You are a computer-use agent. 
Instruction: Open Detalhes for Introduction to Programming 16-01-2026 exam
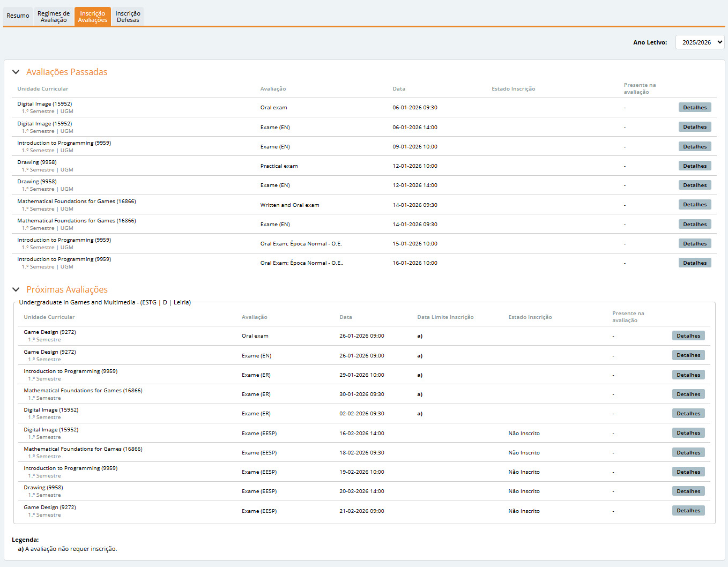tap(694, 263)
